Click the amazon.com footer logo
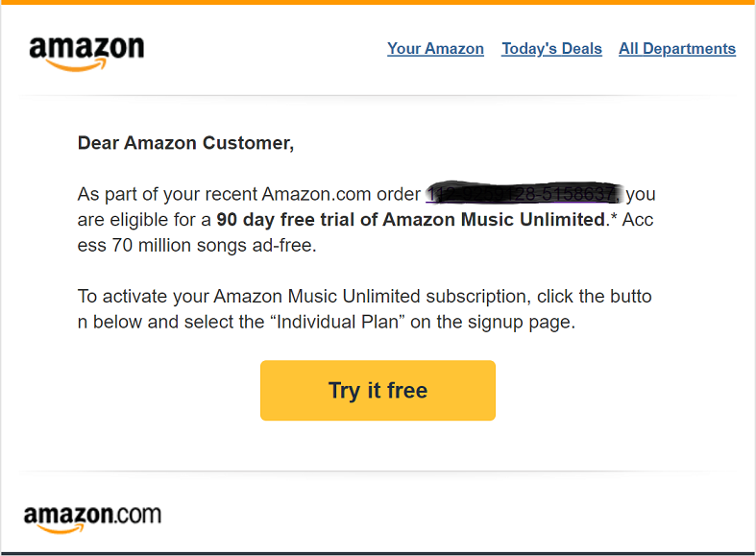The width and height of the screenshot is (756, 556). [x=92, y=520]
